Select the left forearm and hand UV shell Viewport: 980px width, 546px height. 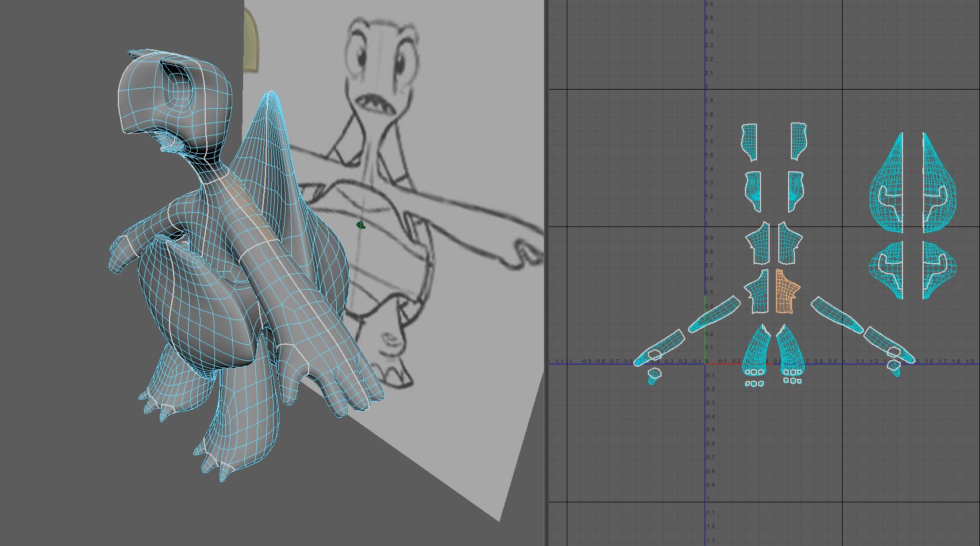660,347
